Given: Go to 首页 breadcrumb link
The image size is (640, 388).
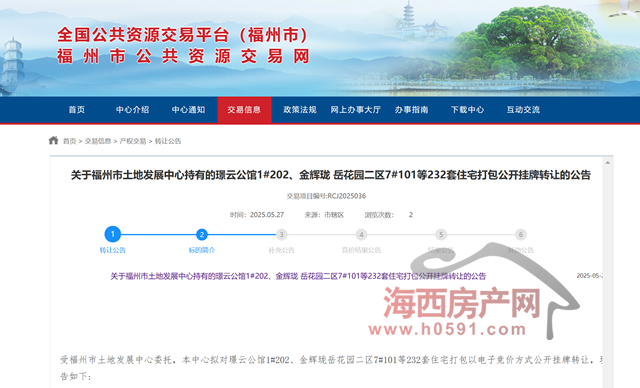Looking at the screenshot, I should [69, 141].
